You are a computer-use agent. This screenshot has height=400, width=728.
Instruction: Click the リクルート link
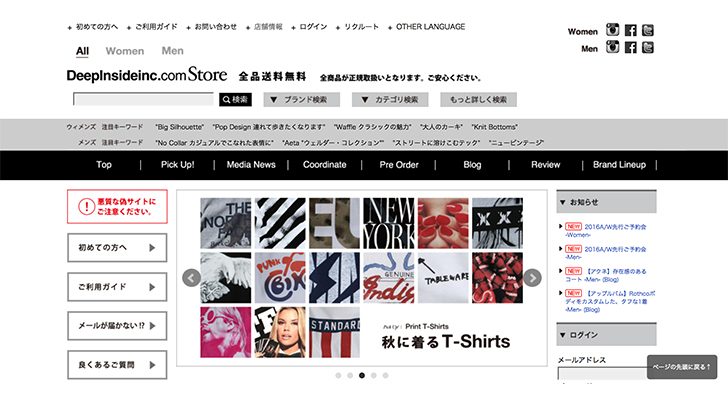point(361,27)
